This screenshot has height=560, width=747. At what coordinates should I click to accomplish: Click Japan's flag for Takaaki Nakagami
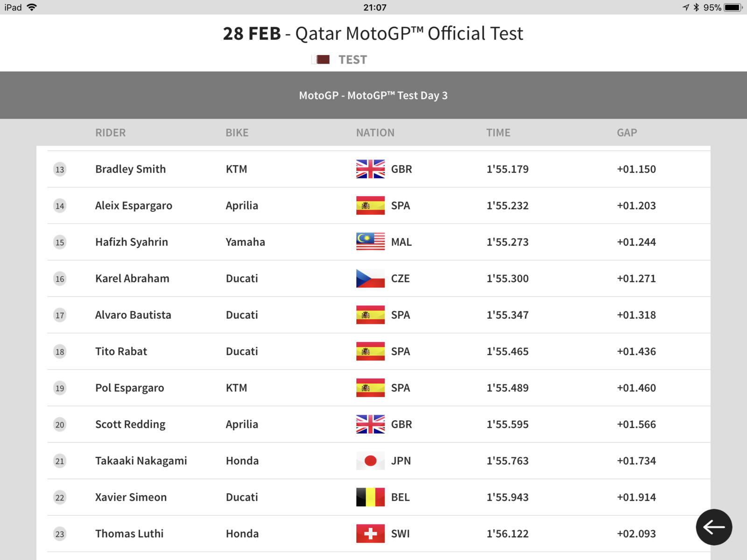tap(370, 461)
